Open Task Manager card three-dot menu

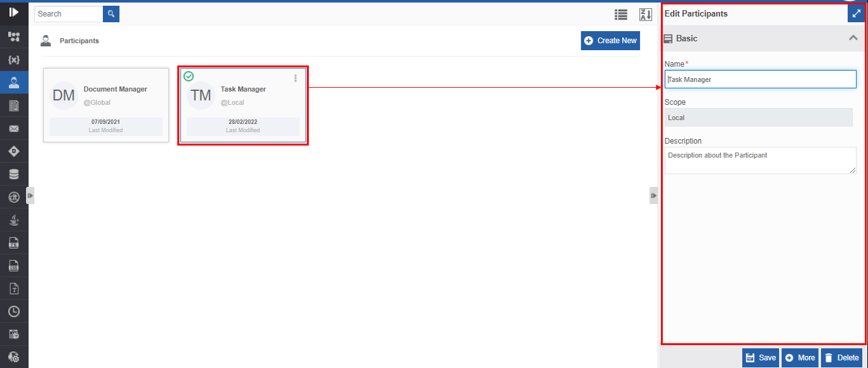point(295,78)
